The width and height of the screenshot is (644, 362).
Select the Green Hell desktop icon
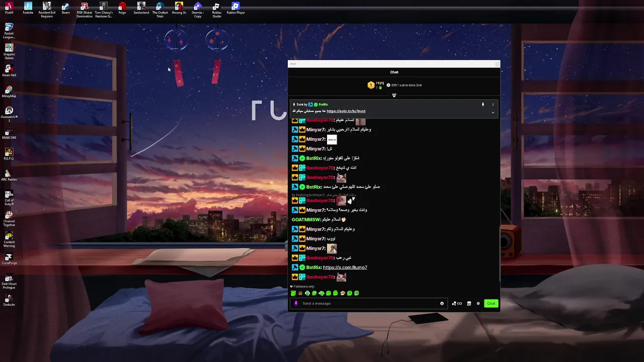click(x=9, y=71)
